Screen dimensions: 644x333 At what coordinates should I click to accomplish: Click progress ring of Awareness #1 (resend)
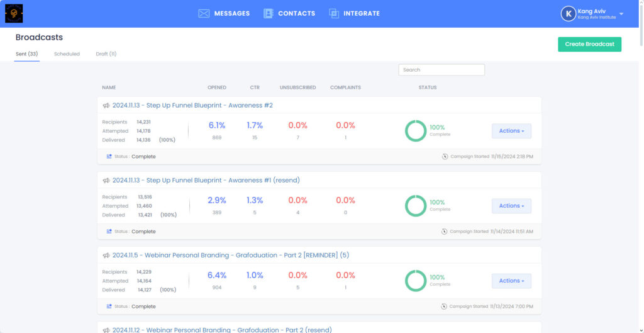tap(416, 206)
